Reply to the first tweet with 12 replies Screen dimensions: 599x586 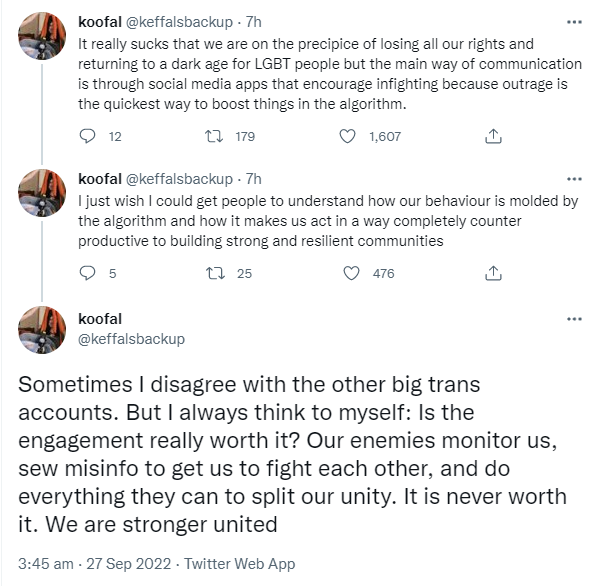pyautogui.click(x=87, y=136)
